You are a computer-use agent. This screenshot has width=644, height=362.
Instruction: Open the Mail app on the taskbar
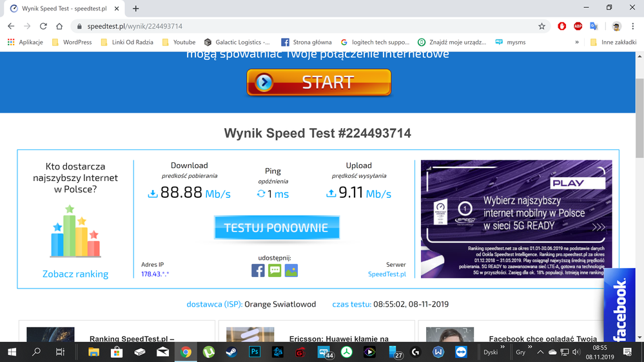point(162,352)
